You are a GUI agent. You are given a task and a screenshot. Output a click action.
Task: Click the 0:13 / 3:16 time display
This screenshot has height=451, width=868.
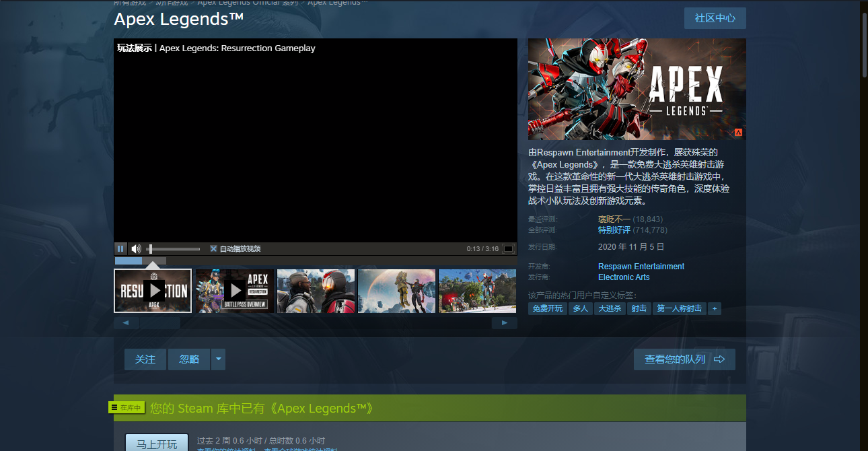coord(482,249)
